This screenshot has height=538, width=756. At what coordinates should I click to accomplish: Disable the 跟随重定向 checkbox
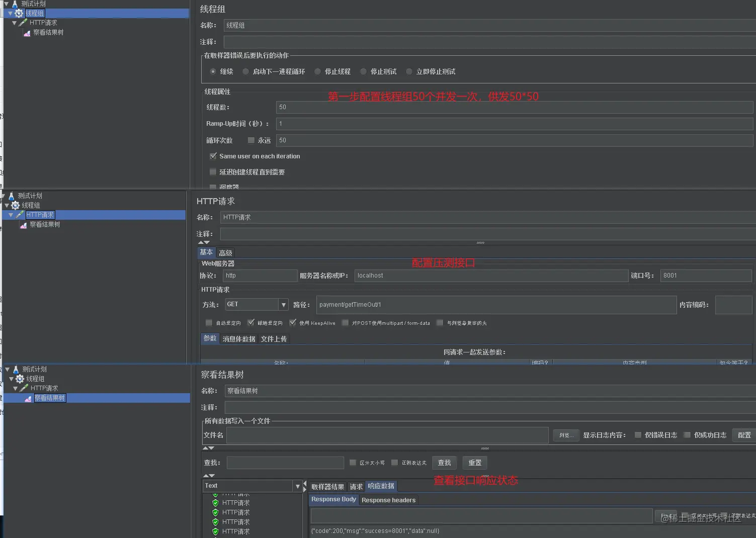point(250,323)
